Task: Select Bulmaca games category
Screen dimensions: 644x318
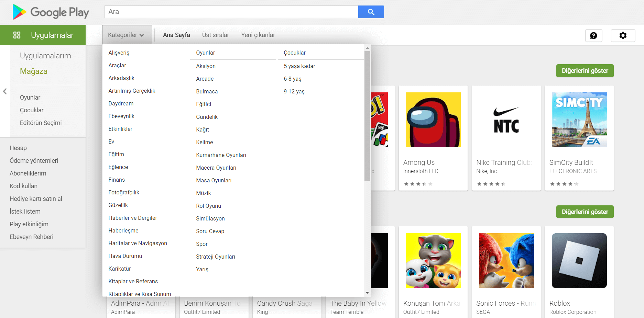Action: [x=207, y=91]
